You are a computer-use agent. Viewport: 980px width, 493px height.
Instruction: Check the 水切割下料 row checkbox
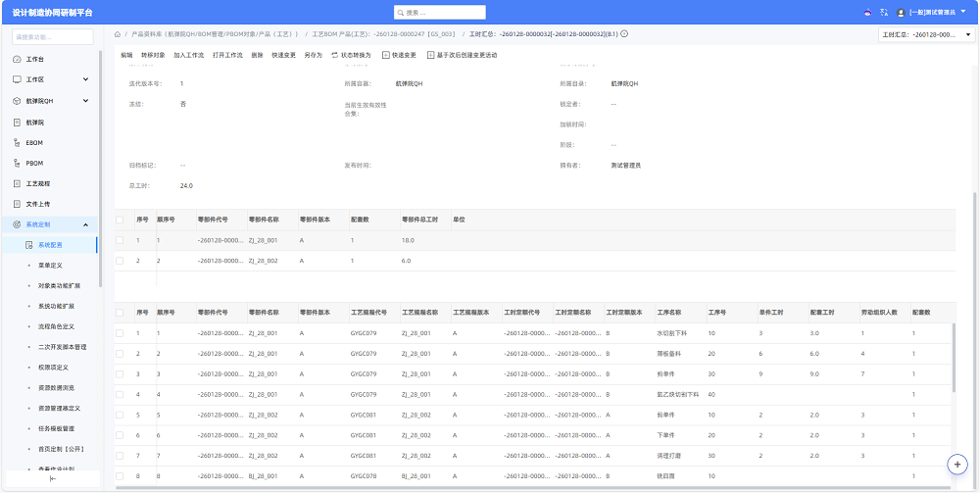click(120, 333)
